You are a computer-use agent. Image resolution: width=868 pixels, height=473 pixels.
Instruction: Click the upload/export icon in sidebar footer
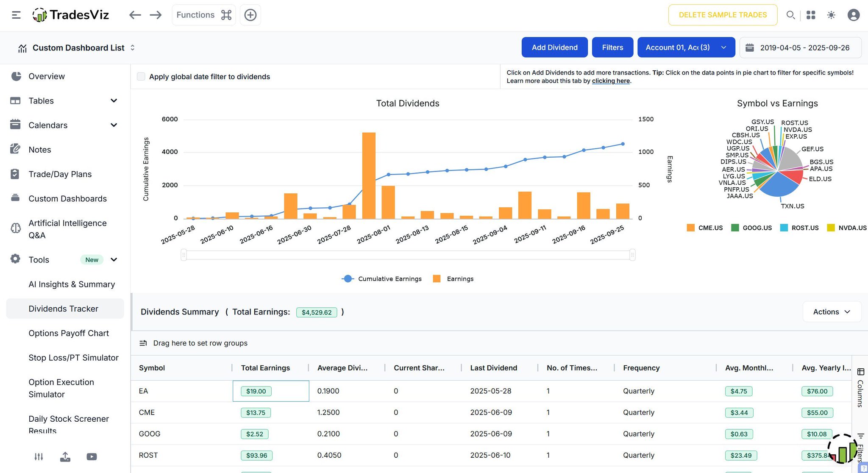pyautogui.click(x=65, y=457)
